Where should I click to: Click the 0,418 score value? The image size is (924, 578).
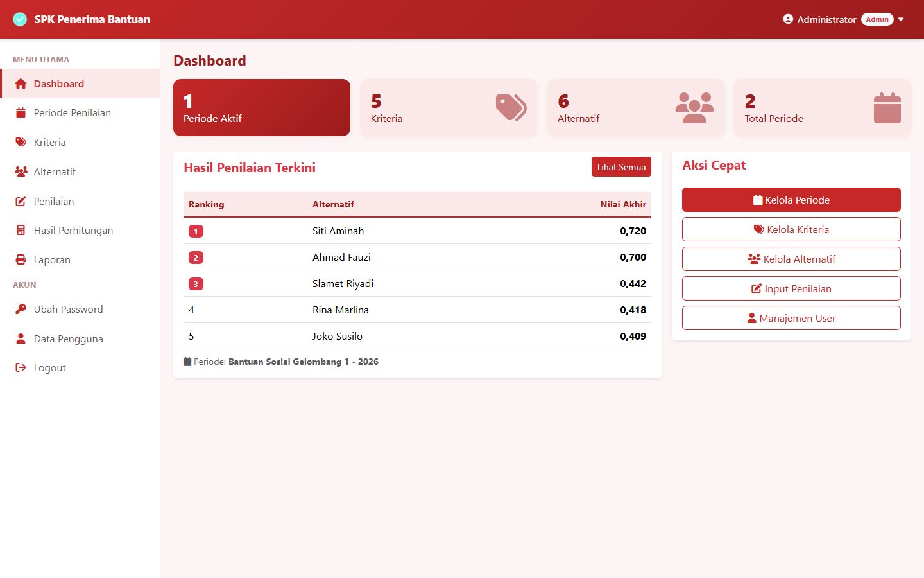[633, 310]
